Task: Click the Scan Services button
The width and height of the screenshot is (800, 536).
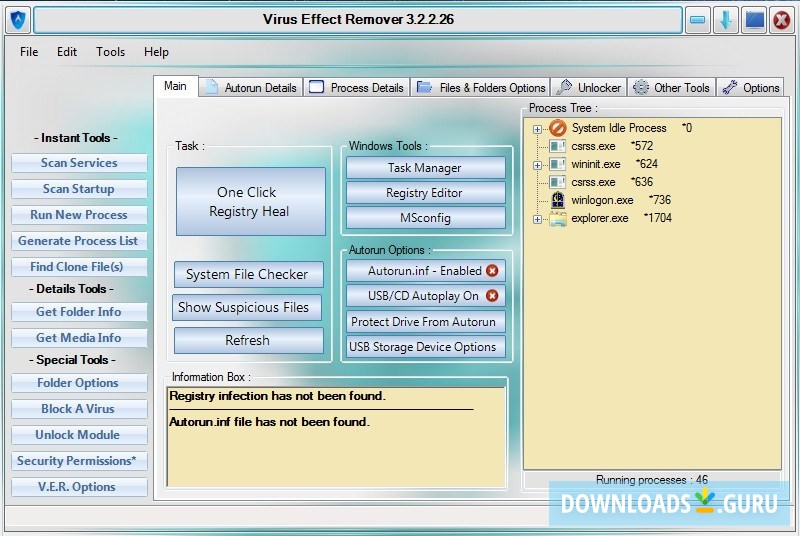Action: (79, 163)
